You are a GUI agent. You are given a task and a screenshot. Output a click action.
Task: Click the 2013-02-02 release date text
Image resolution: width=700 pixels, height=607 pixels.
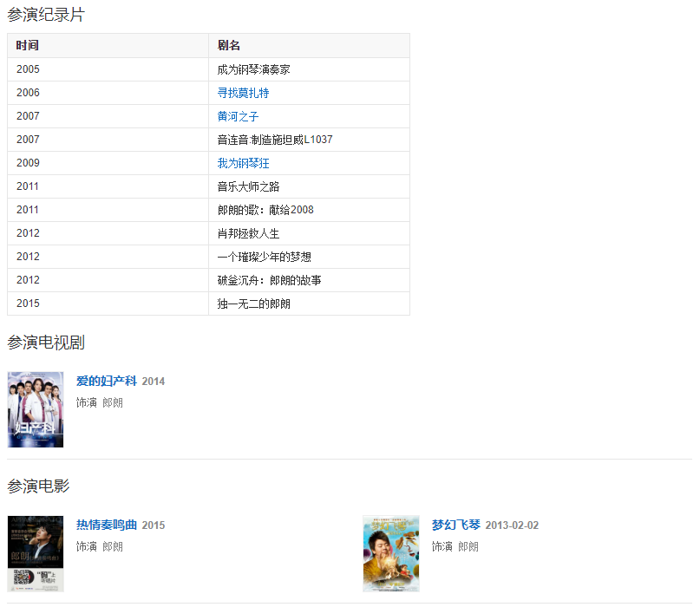click(512, 525)
